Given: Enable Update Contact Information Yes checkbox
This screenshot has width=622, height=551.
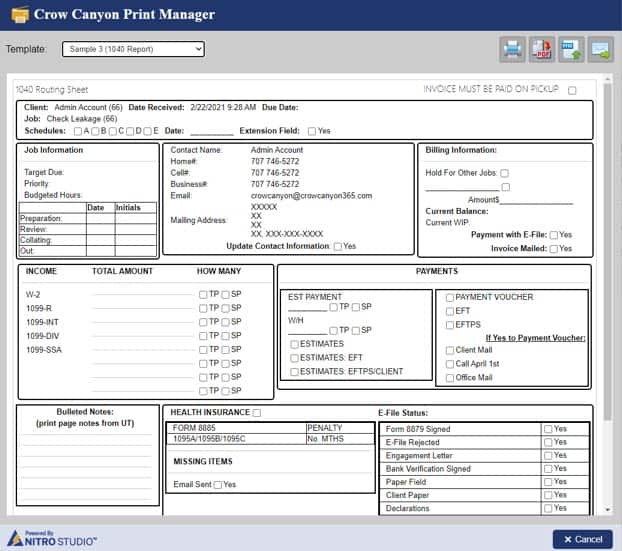Looking at the screenshot, I should (x=338, y=247).
